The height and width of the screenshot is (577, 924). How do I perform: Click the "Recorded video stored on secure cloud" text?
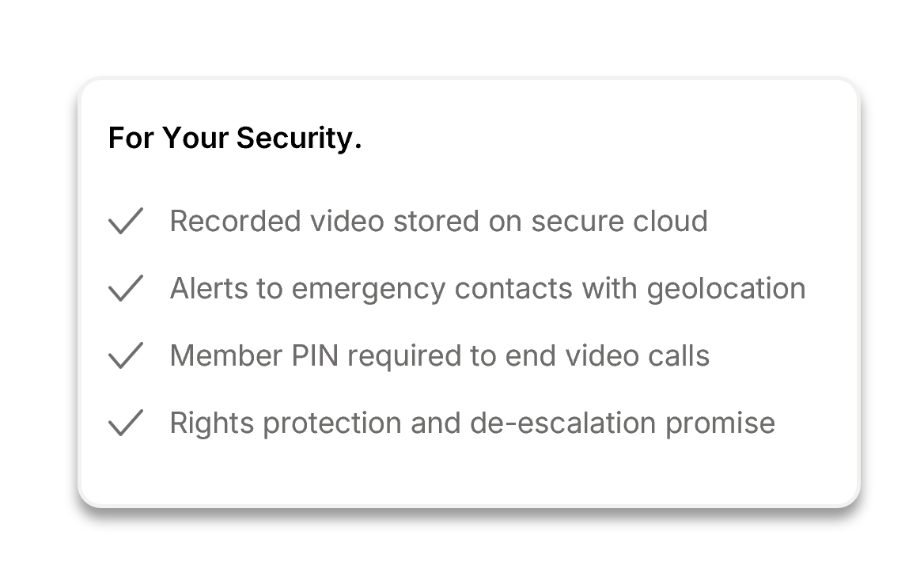coord(438,221)
